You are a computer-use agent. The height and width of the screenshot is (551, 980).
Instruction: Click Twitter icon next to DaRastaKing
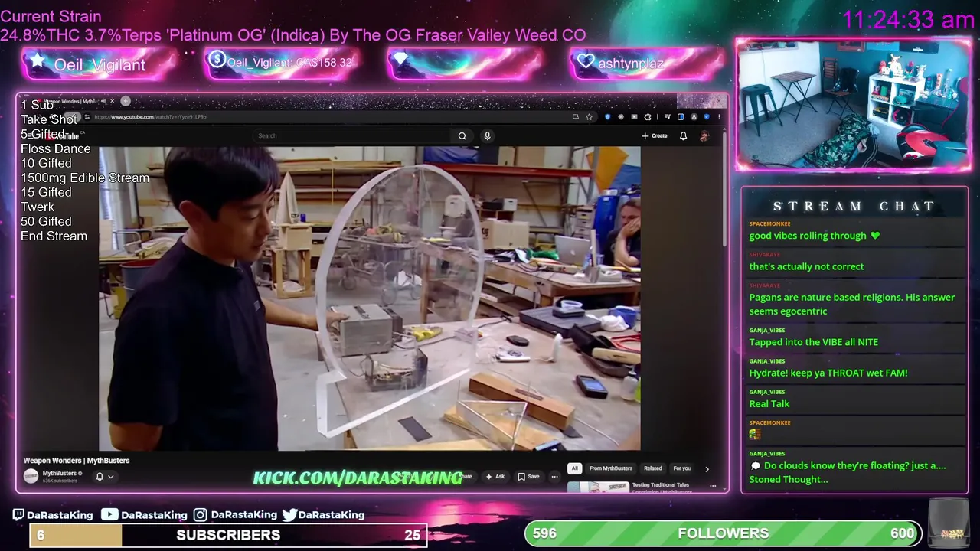[x=289, y=515]
